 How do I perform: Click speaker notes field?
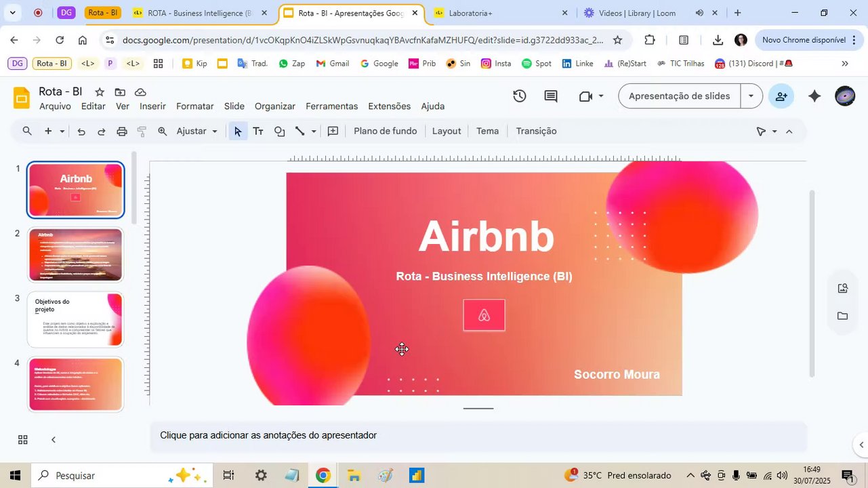[478, 436]
